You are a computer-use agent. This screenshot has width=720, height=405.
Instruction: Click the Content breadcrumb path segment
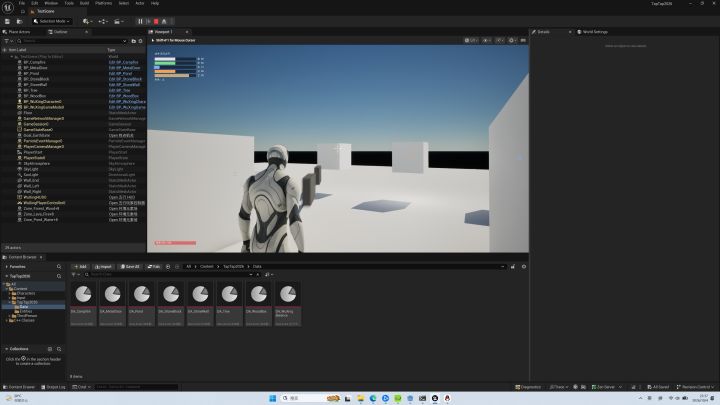click(207, 266)
